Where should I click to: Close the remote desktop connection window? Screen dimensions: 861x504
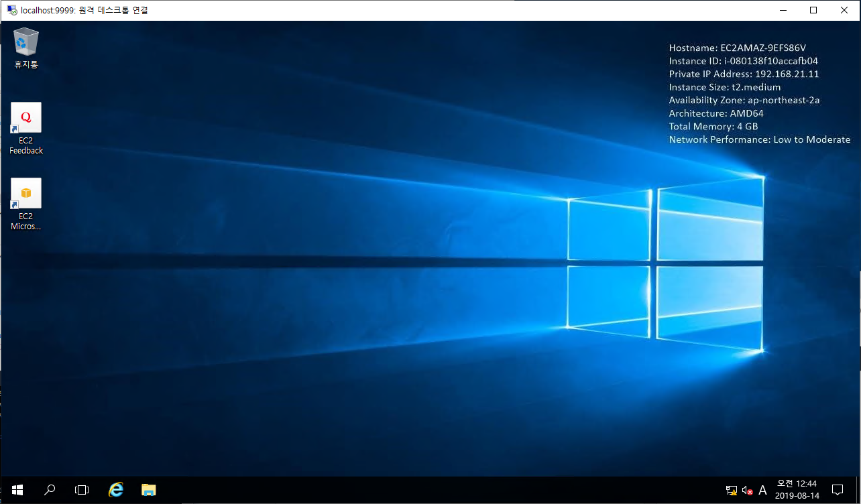(x=844, y=10)
